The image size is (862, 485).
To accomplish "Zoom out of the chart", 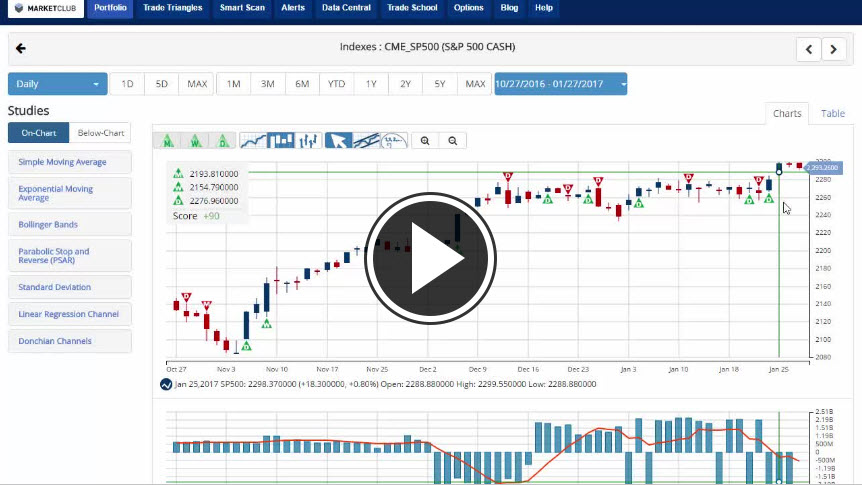I will (x=452, y=141).
